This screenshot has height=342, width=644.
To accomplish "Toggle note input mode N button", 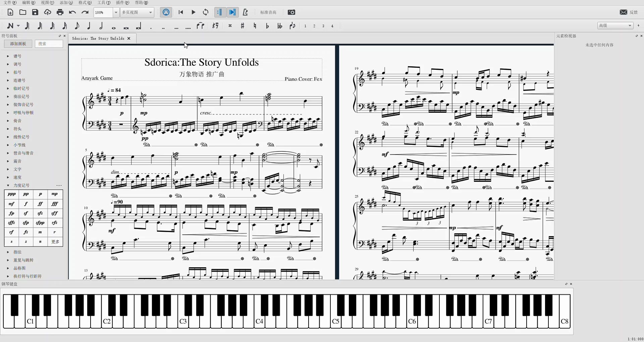I will (x=10, y=26).
